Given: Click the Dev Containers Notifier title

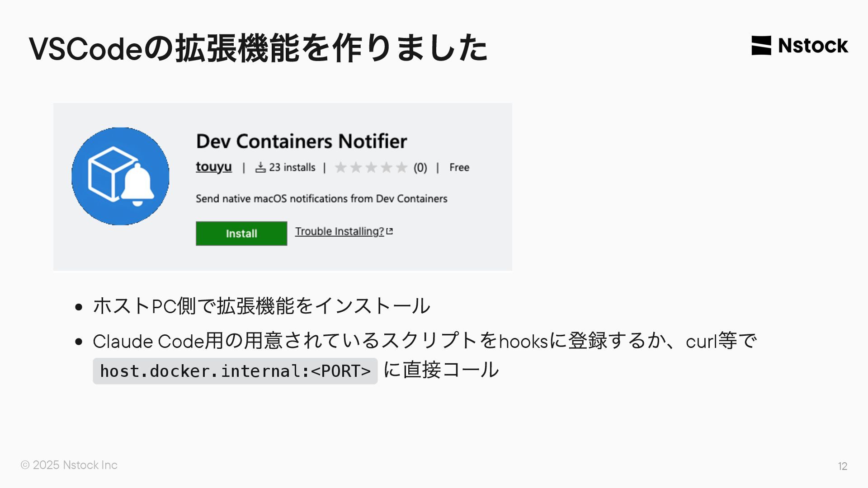Looking at the screenshot, I should (x=302, y=141).
